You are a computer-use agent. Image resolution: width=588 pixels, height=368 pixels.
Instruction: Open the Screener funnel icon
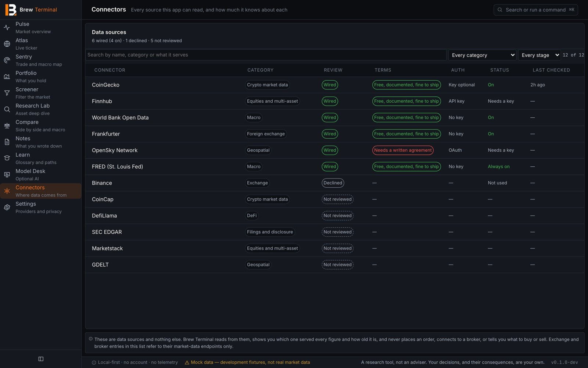click(7, 93)
